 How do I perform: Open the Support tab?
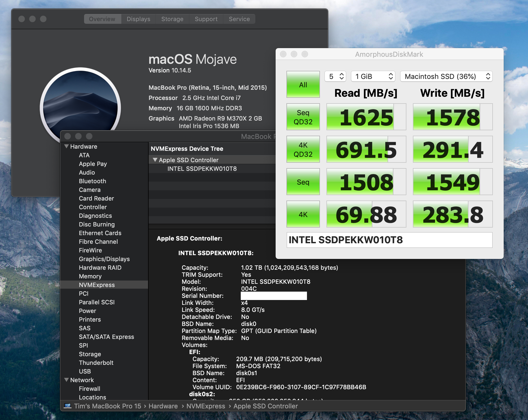[206, 19]
